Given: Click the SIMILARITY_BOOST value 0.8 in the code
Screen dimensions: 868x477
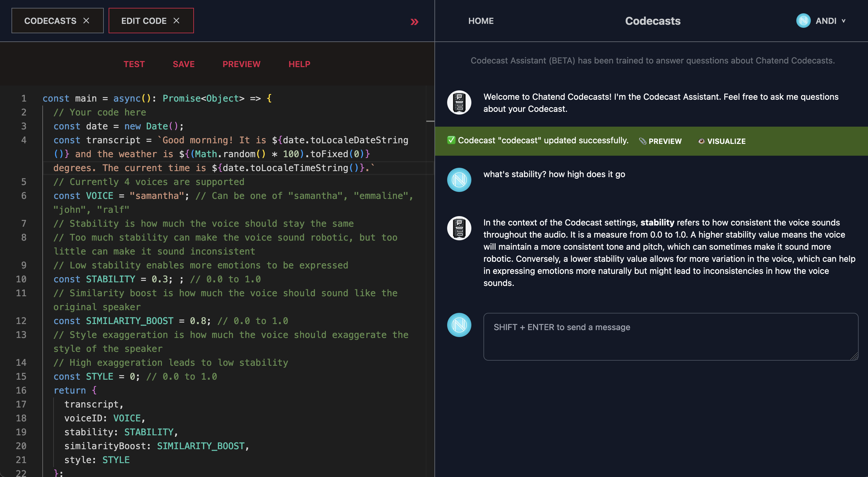Looking at the screenshot, I should [x=198, y=321].
